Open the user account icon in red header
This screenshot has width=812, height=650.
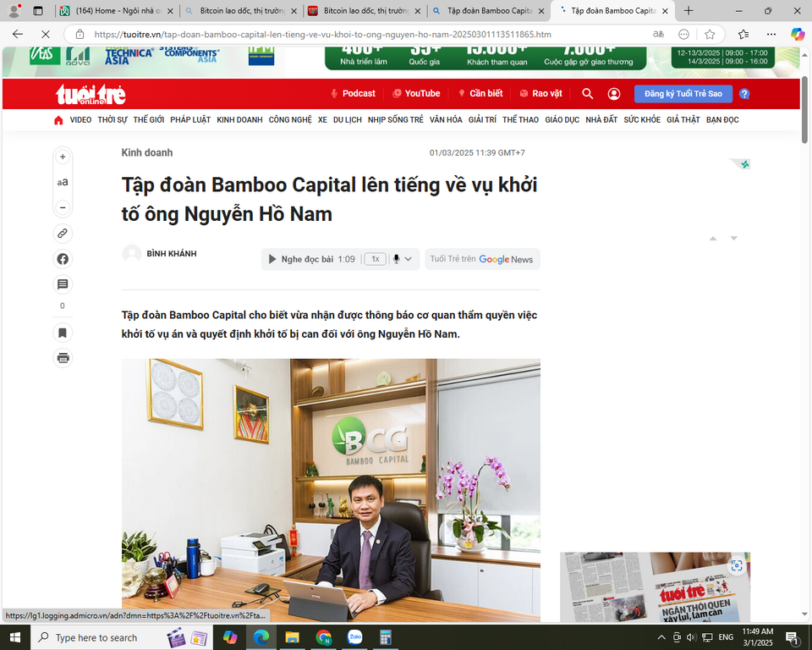coord(614,94)
